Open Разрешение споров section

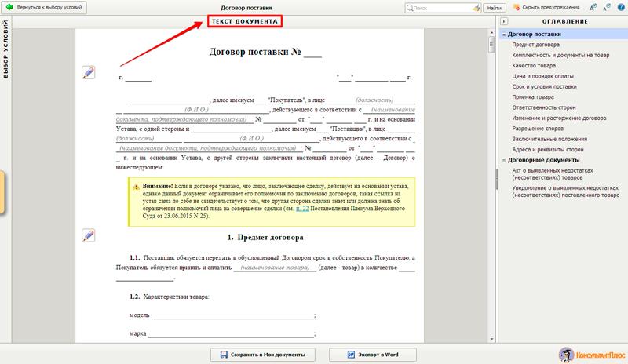(x=538, y=129)
